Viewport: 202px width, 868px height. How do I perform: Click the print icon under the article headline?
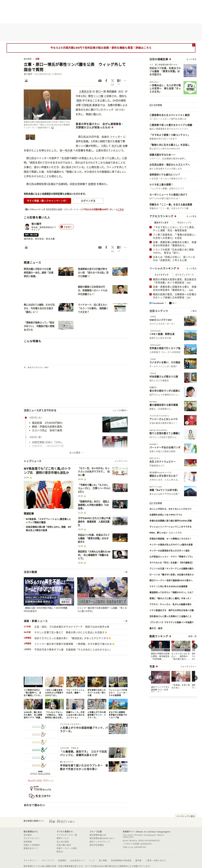[26, 80]
